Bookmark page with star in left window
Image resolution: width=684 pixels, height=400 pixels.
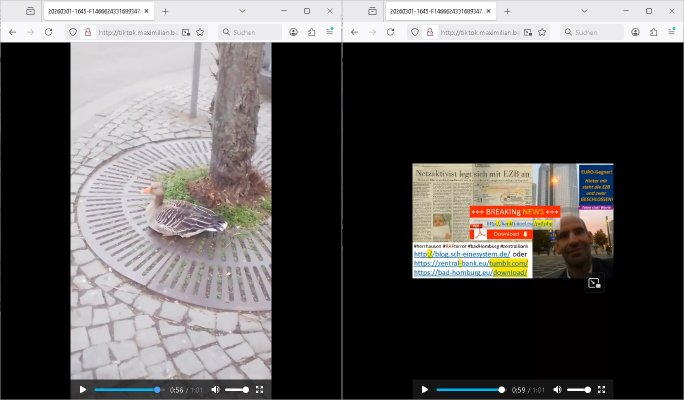click(200, 32)
